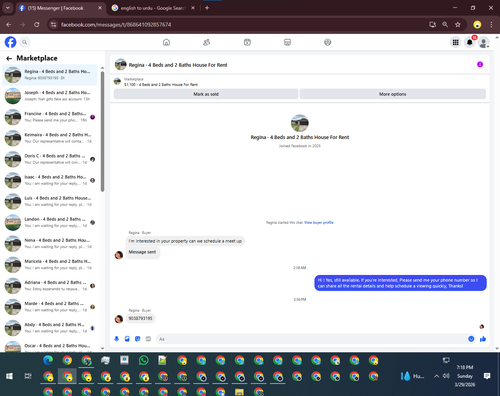Open the Friends icon in top navigation
This screenshot has height=396, width=500.
[x=207, y=42]
